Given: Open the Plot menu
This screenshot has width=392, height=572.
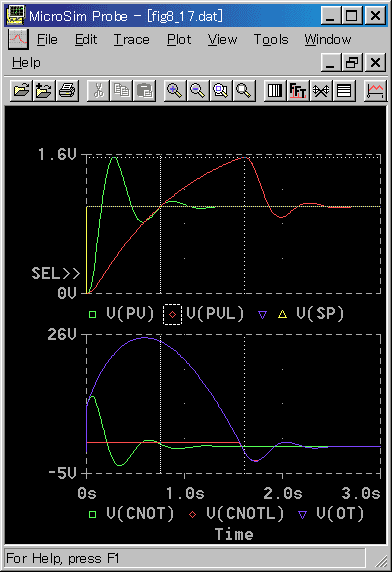Looking at the screenshot, I should tap(179, 39).
